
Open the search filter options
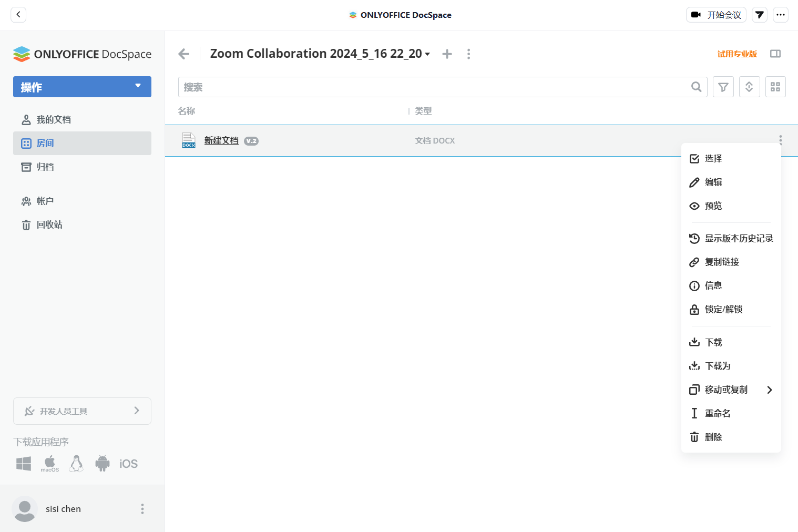click(723, 87)
